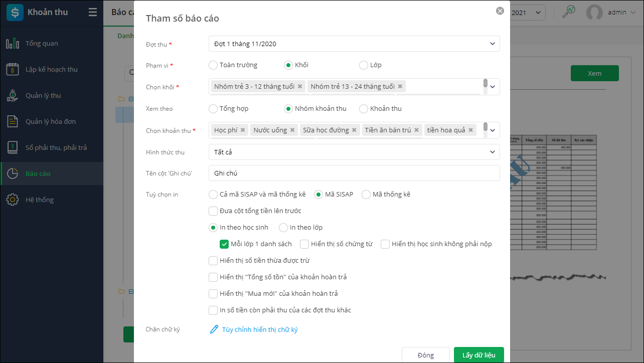Click the Lập kế hoạch thu calendar icon
Screen dimensions: 644x363
pos(13,69)
